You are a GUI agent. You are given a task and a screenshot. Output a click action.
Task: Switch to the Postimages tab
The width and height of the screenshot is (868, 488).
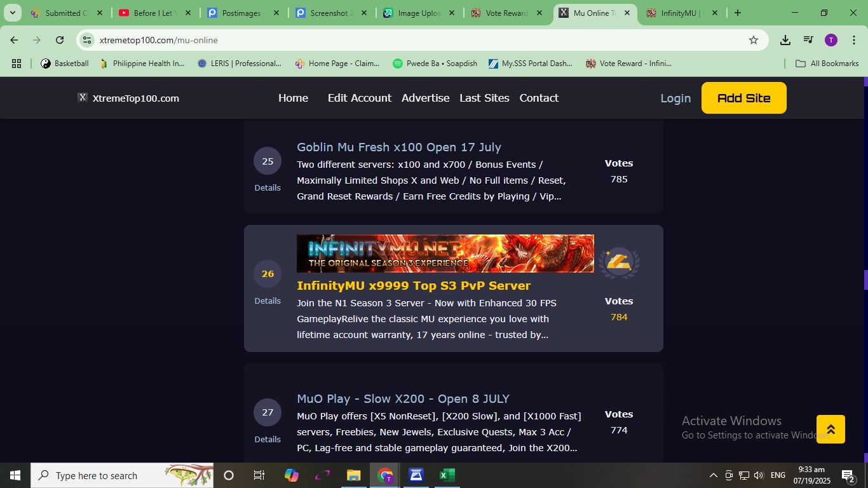(x=241, y=13)
